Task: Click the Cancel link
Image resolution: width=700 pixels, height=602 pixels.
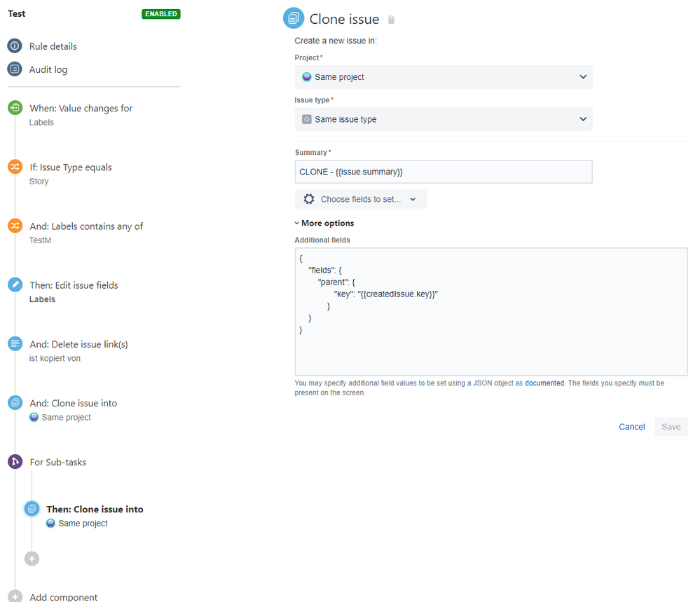Action: pyautogui.click(x=632, y=427)
